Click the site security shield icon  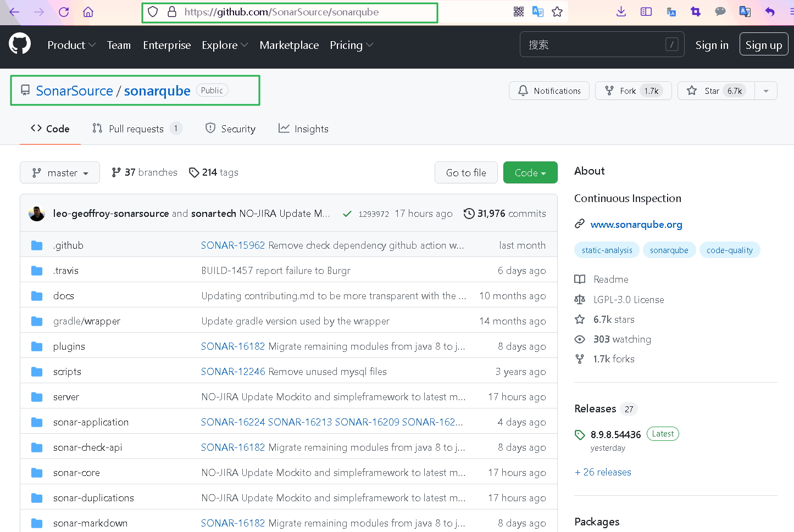coord(153,12)
